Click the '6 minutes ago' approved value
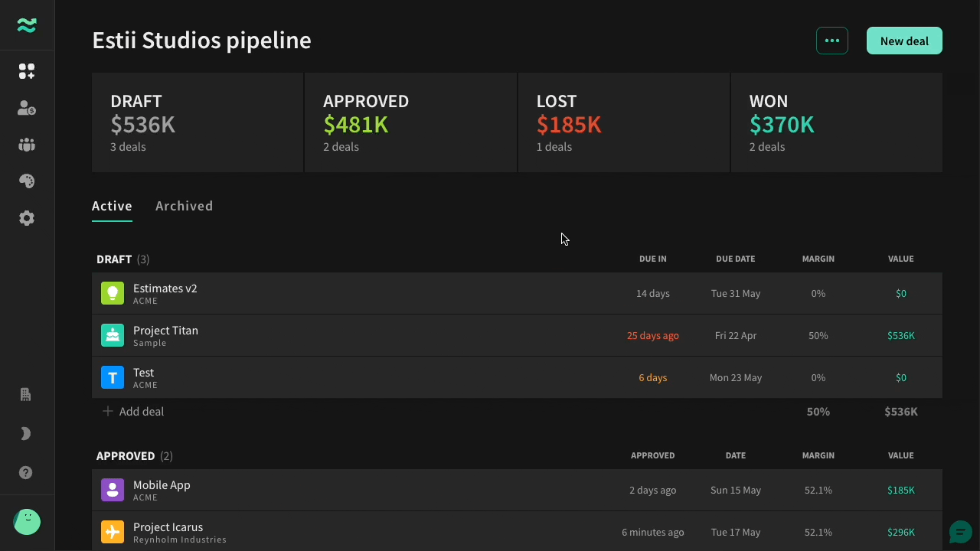The height and width of the screenshot is (551, 980). pos(653,532)
